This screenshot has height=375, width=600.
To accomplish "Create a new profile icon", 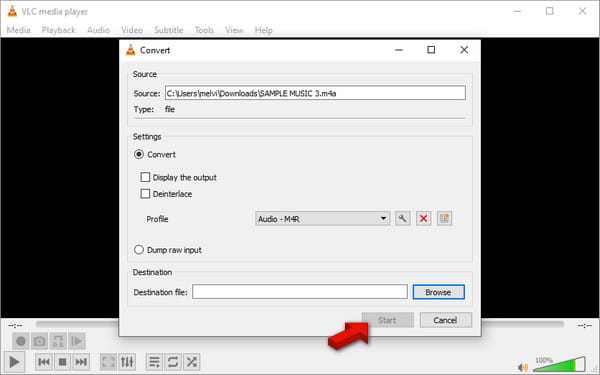I will click(444, 218).
